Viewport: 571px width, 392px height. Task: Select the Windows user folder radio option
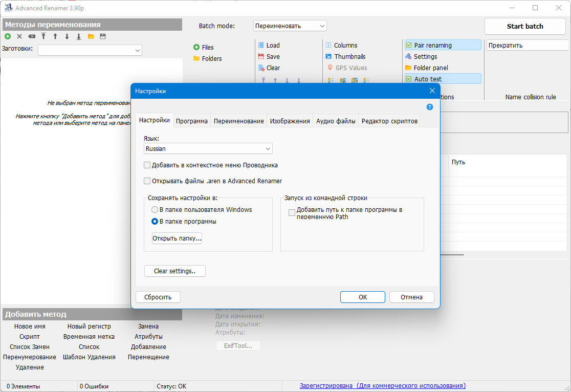tap(155, 209)
